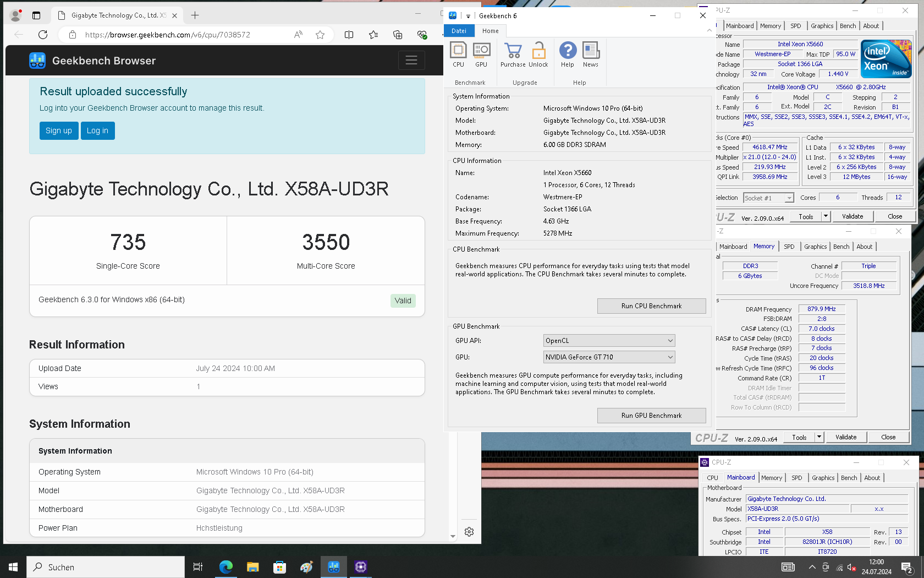924x578 pixels.
Task: Click the muted volume tray icon
Action: [851, 567]
